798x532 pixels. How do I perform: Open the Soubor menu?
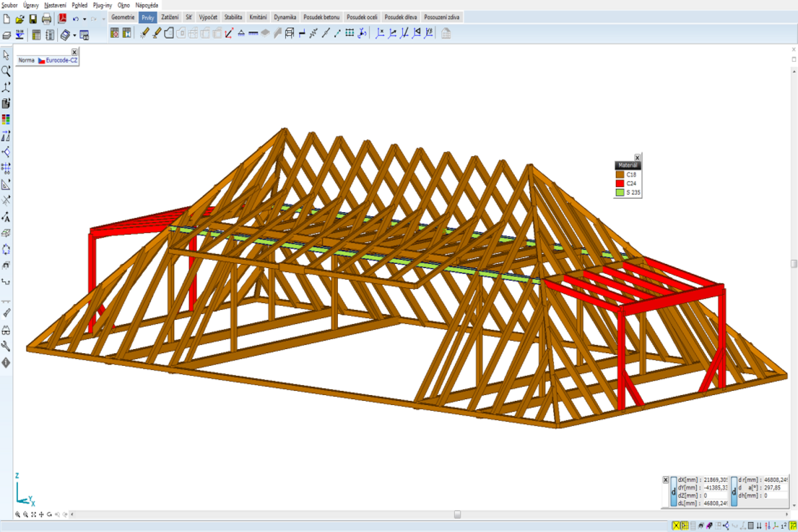[x=10, y=5]
